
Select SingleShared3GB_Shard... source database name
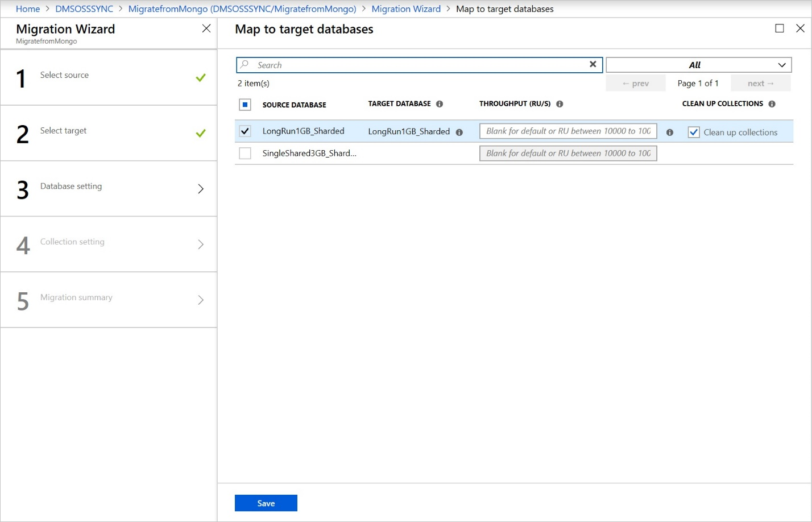309,154
